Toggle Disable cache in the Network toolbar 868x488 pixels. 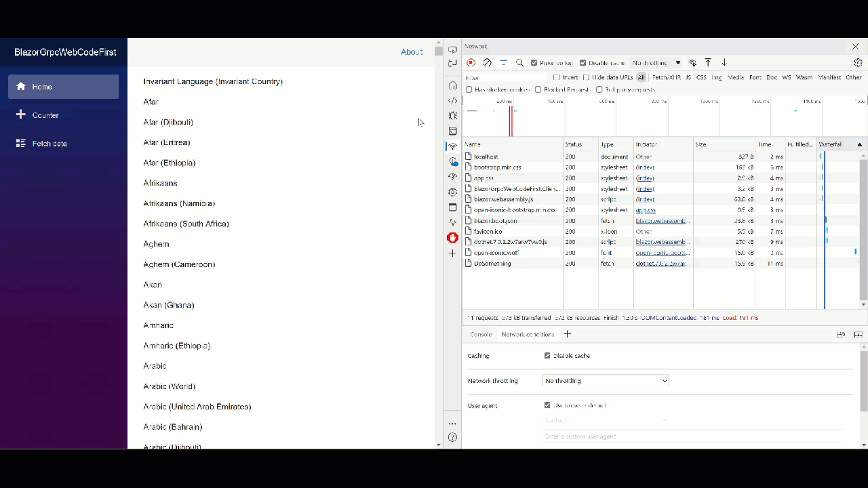coord(583,63)
